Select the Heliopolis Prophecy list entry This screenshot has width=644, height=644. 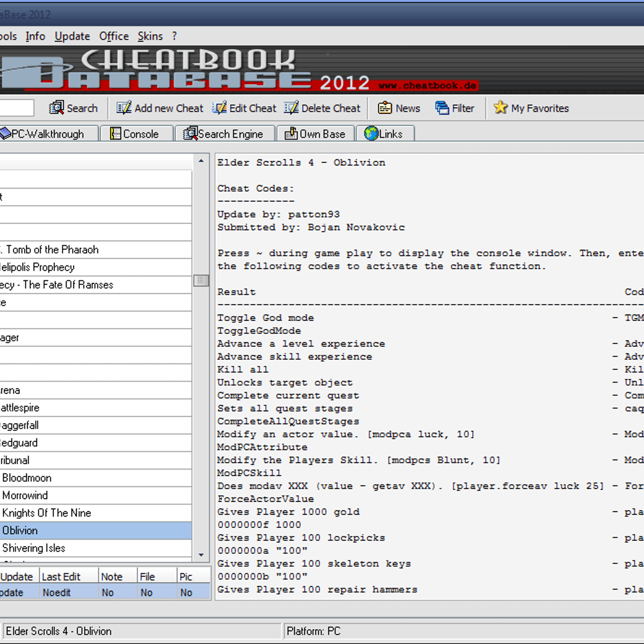pos(95,267)
